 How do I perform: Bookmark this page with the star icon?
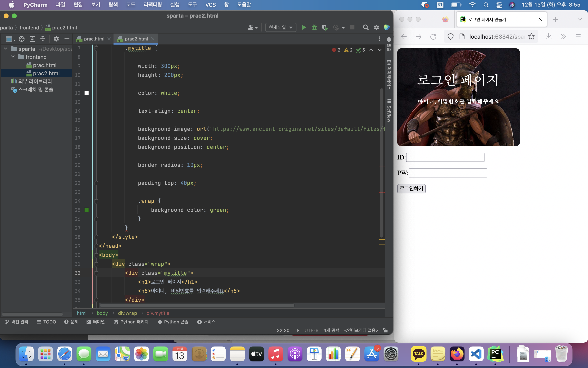pyautogui.click(x=531, y=37)
